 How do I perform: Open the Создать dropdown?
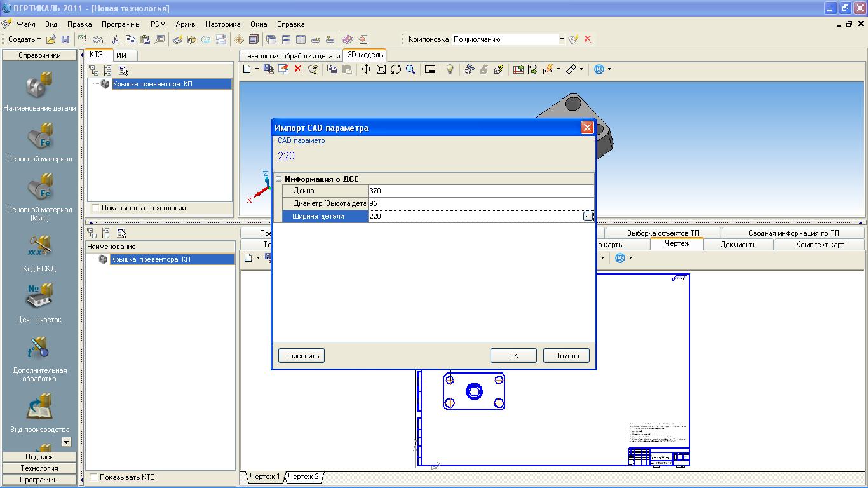(x=24, y=39)
